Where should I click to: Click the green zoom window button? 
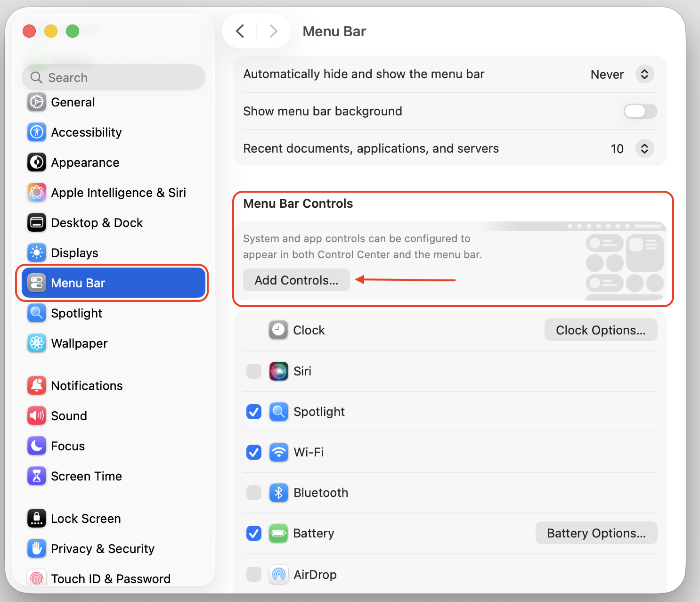pos(73,31)
